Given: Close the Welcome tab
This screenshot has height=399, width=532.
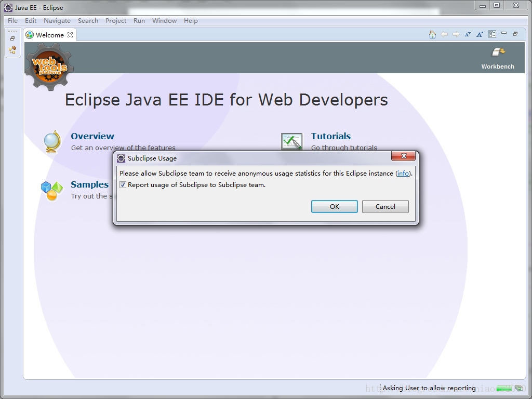Looking at the screenshot, I should [x=70, y=35].
